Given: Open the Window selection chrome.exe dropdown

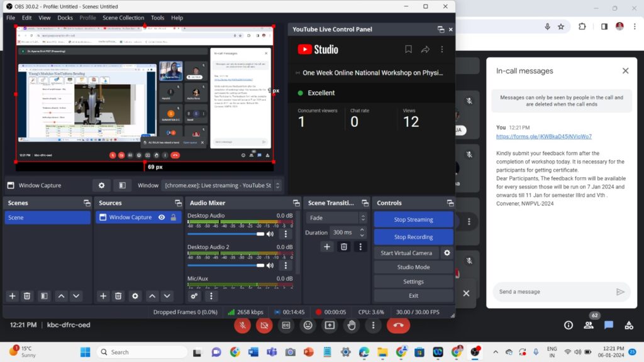Looking at the screenshot, I should (x=221, y=185).
